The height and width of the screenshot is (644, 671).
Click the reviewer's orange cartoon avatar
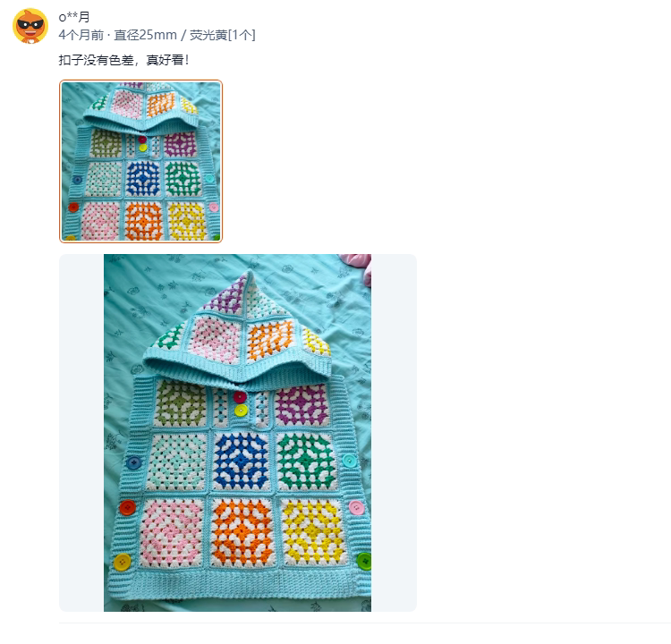pos(30,26)
